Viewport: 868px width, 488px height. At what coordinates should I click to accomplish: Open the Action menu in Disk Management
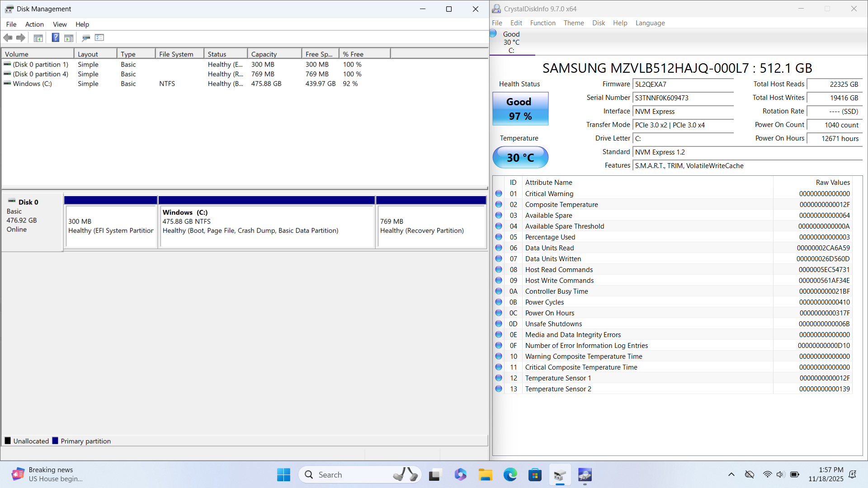click(x=34, y=24)
